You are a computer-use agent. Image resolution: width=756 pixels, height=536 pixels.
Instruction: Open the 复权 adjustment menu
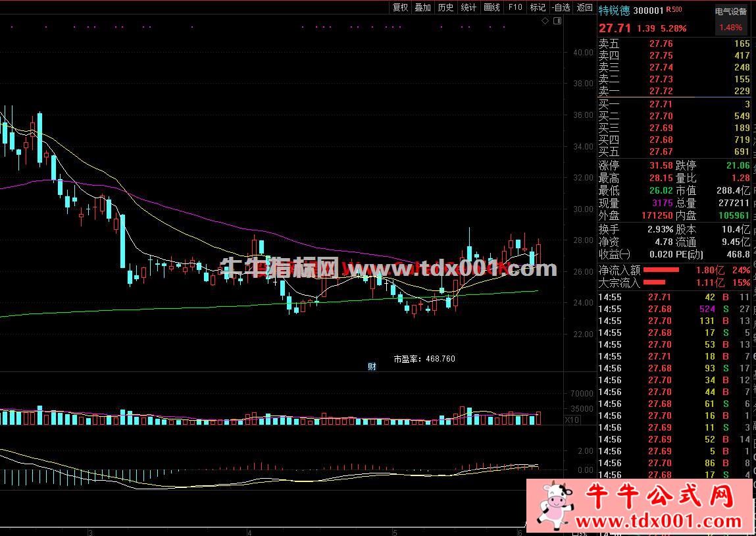click(x=400, y=7)
